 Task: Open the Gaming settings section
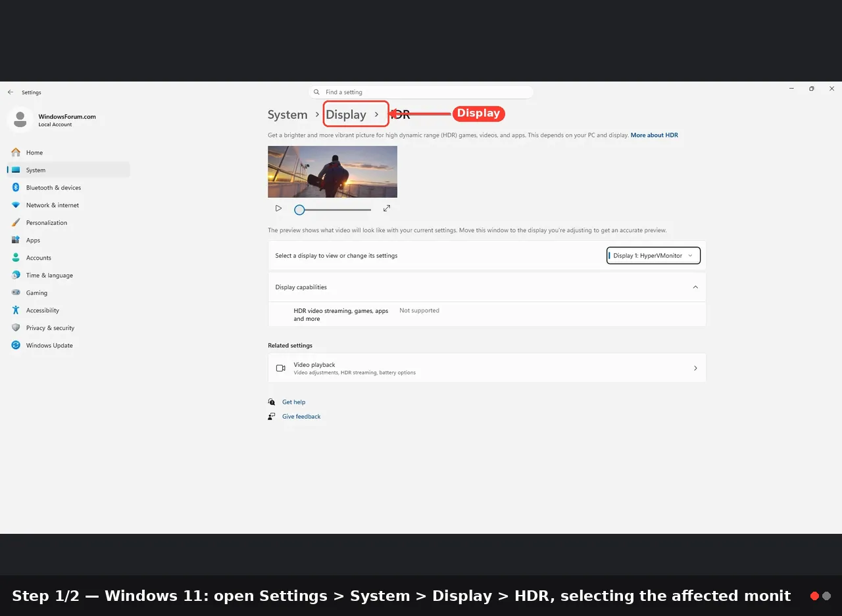[68, 293]
